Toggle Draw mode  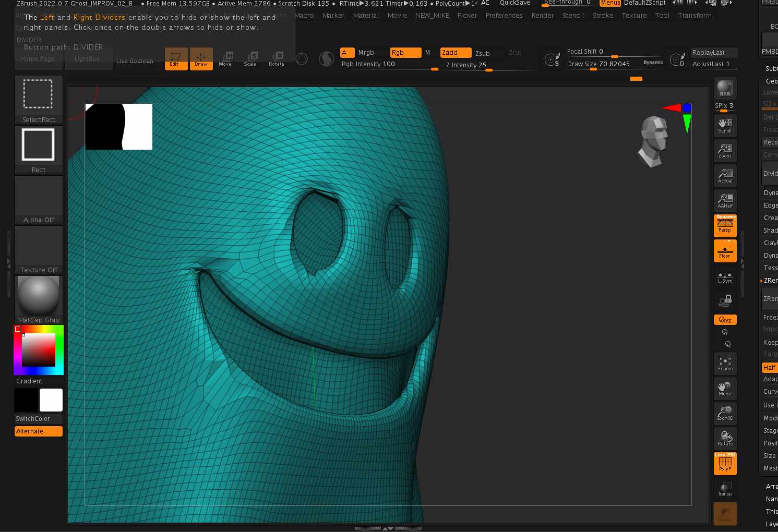click(201, 59)
